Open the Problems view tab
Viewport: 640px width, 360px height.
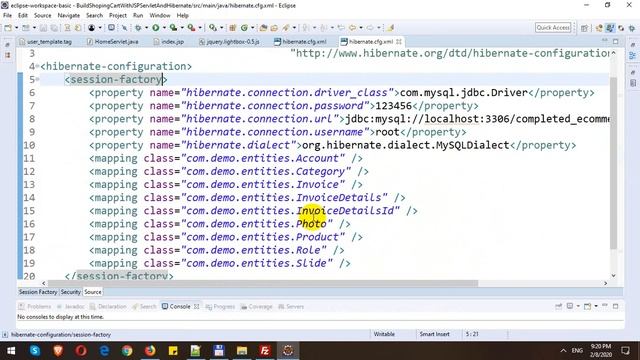coord(35,307)
